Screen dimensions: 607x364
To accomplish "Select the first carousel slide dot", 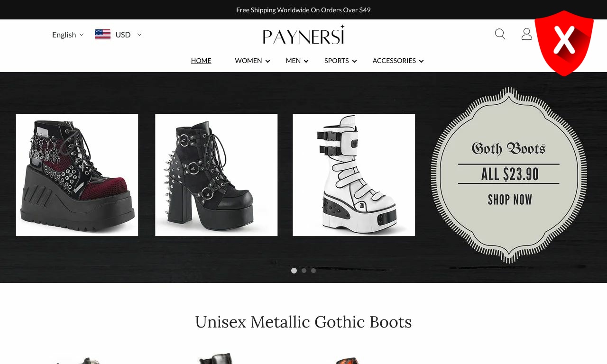I will (294, 271).
